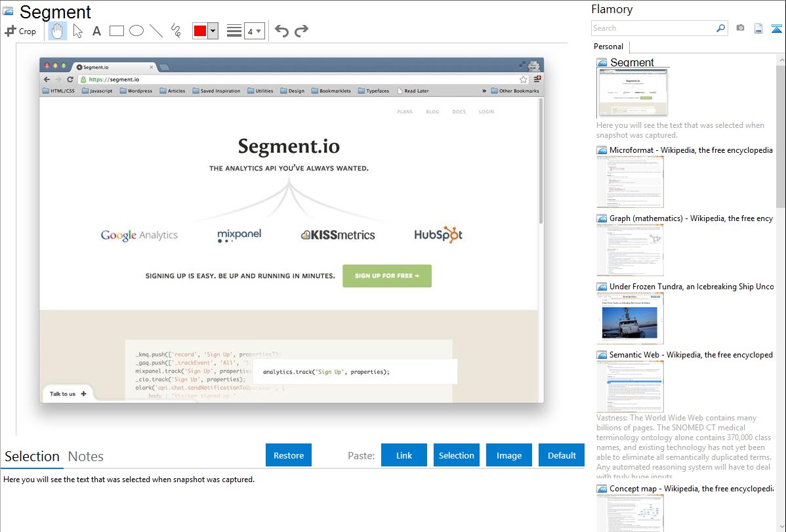Open the Wordpress bookmarks folder
Viewport: 786px width, 532px height.
click(x=136, y=91)
